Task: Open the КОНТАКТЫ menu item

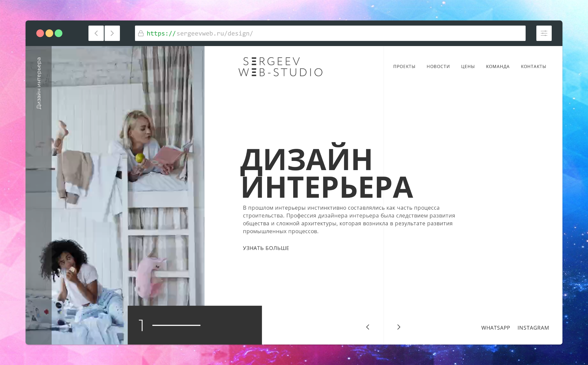Action: 534,67
